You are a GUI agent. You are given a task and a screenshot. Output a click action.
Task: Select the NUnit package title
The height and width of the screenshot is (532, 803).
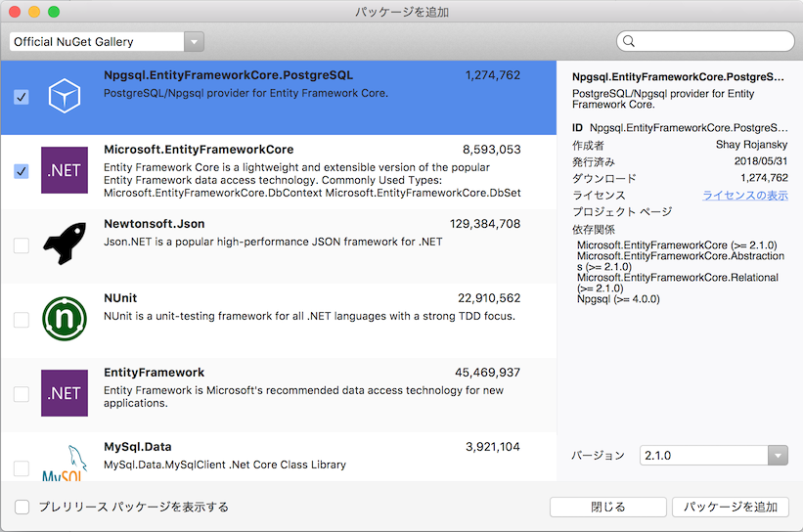[x=120, y=298]
